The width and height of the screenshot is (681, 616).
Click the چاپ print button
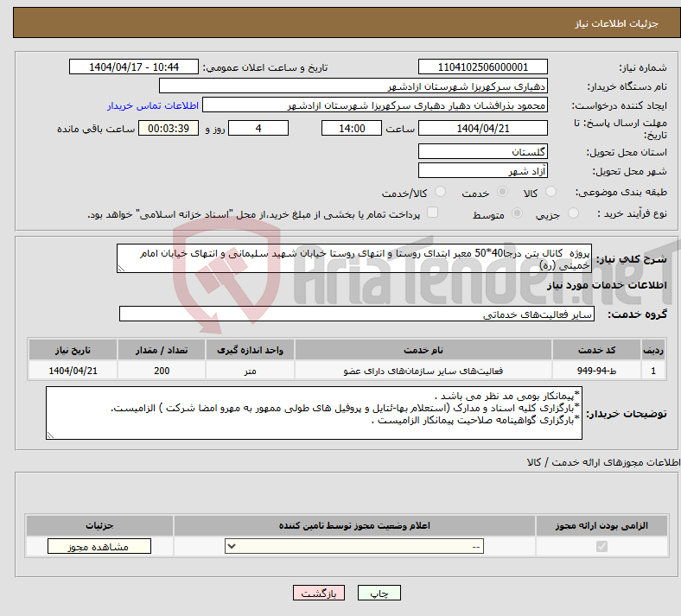(x=379, y=593)
